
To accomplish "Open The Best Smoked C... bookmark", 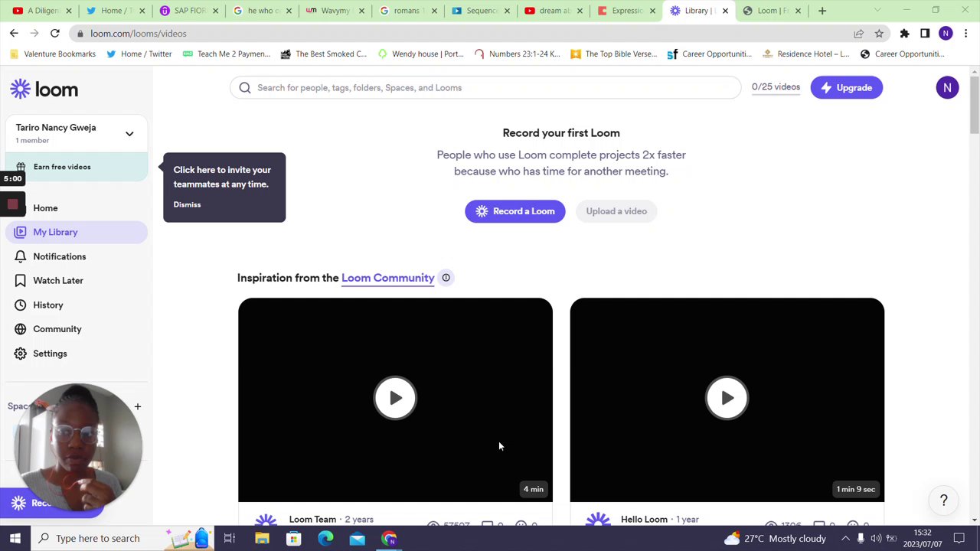I will 323,54.
